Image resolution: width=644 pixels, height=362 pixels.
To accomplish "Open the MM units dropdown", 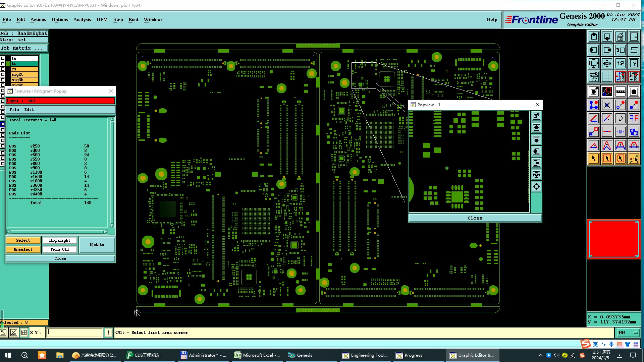I will (628, 333).
